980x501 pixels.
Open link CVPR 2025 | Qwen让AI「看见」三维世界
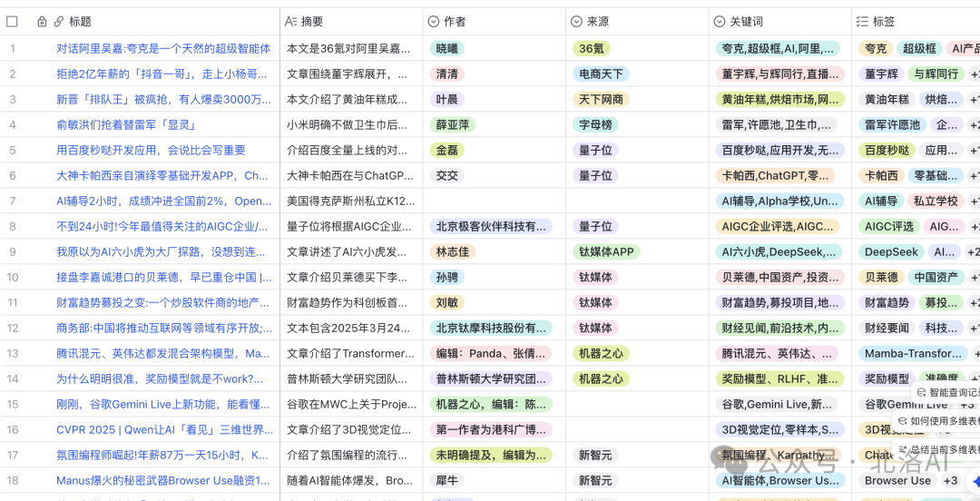click(x=163, y=430)
